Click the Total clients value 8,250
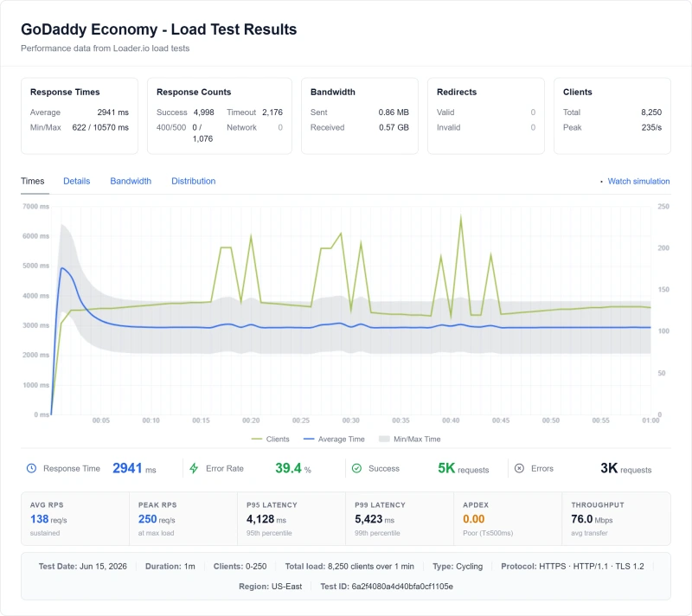Screen dimensions: 692x616 click(x=651, y=112)
